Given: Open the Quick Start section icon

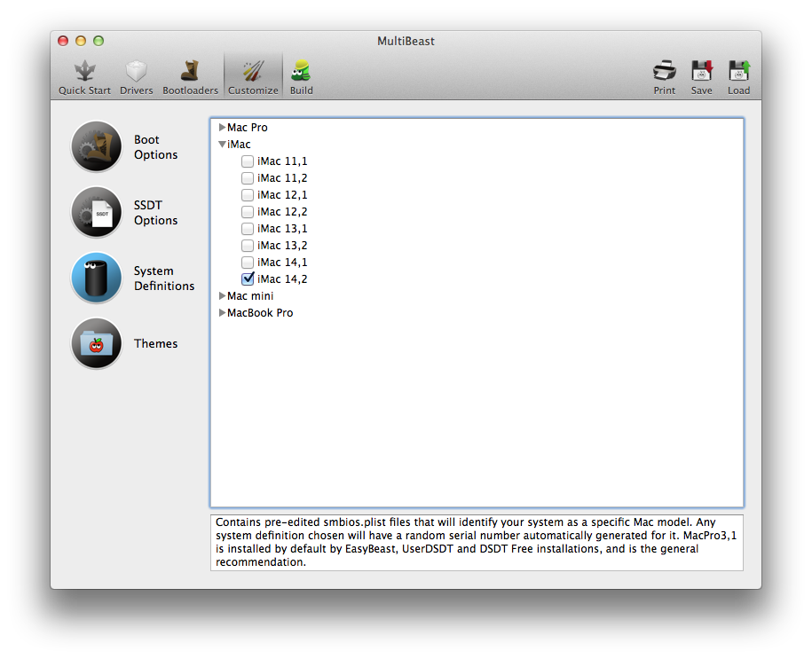Looking at the screenshot, I should coord(85,71).
